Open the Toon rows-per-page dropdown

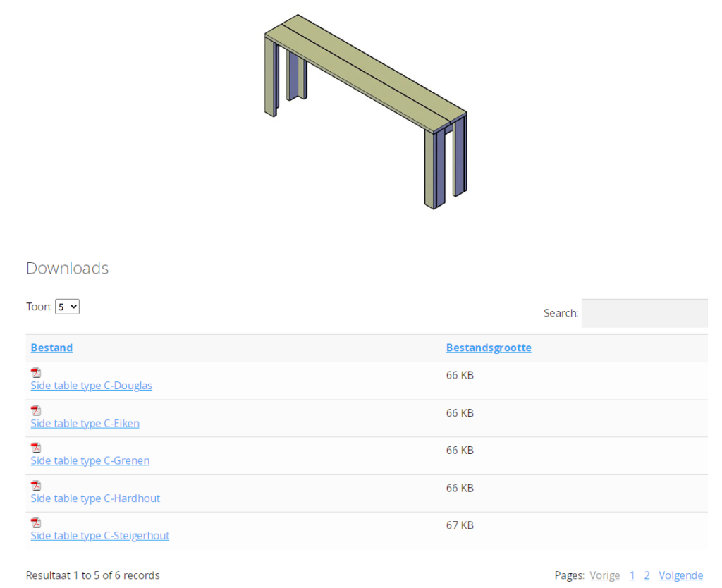click(x=67, y=307)
